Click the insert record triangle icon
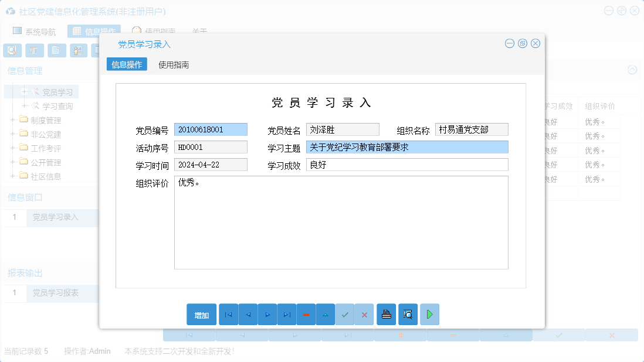The height and width of the screenshot is (362, 644). click(x=325, y=315)
